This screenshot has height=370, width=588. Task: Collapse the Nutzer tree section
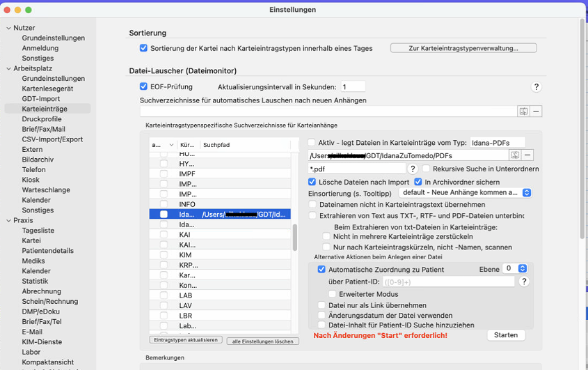point(8,28)
